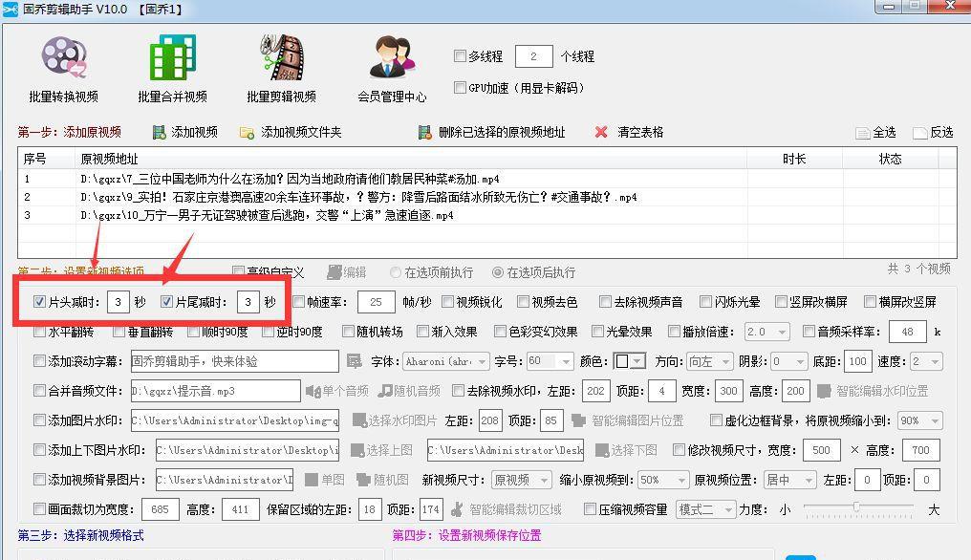971x560 pixels.
Task: Open 字体 Aharoni font dropdown
Action: (x=446, y=361)
